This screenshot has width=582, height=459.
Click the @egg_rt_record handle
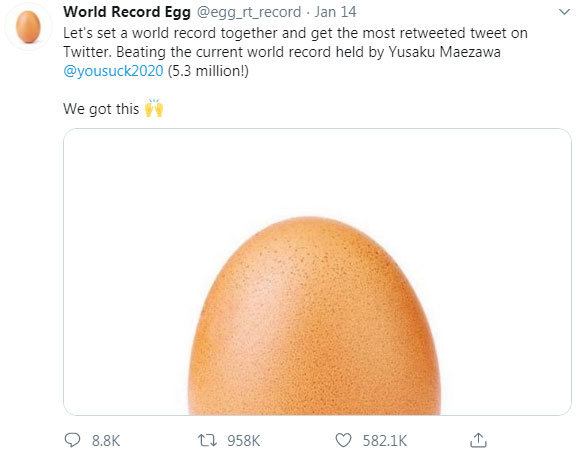(249, 12)
